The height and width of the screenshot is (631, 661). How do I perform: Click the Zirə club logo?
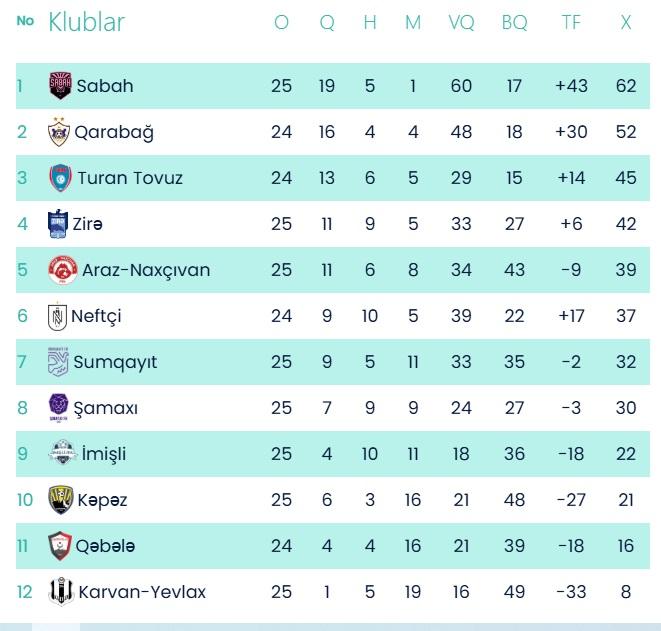tap(59, 224)
